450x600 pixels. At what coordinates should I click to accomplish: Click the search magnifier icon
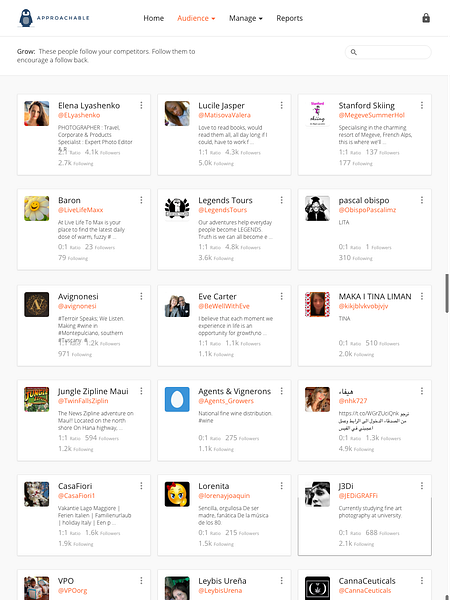pyautogui.click(x=354, y=52)
